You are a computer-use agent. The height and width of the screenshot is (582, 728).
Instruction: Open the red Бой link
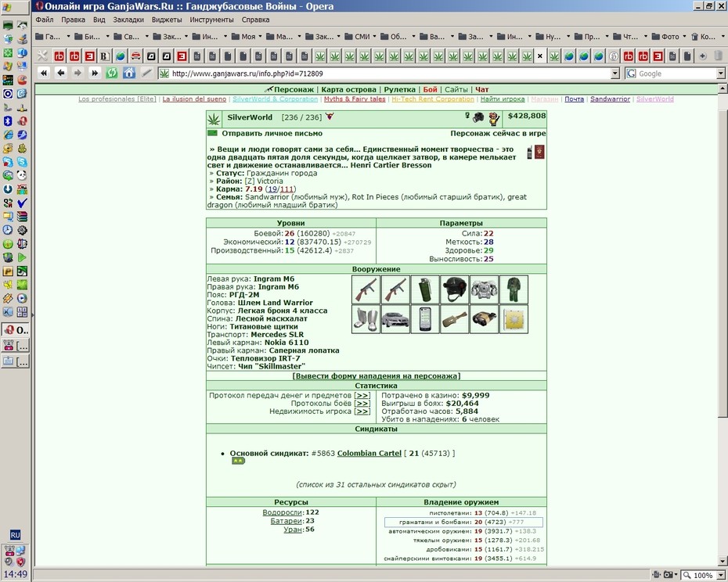430,90
